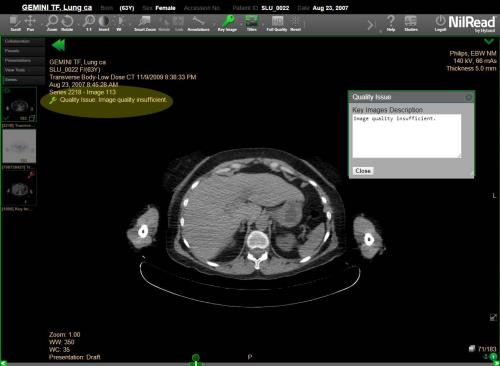This screenshot has height=366, width=500.
Task: Click the Full Quality icon
Action: coord(277,23)
